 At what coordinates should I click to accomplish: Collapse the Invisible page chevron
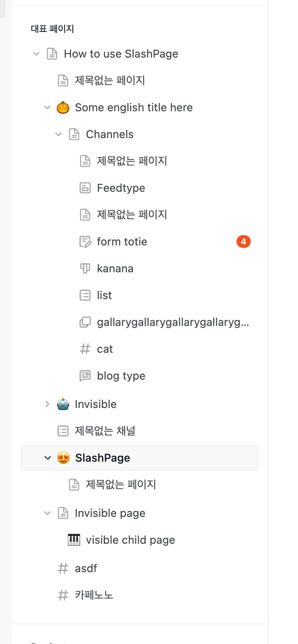(47, 513)
